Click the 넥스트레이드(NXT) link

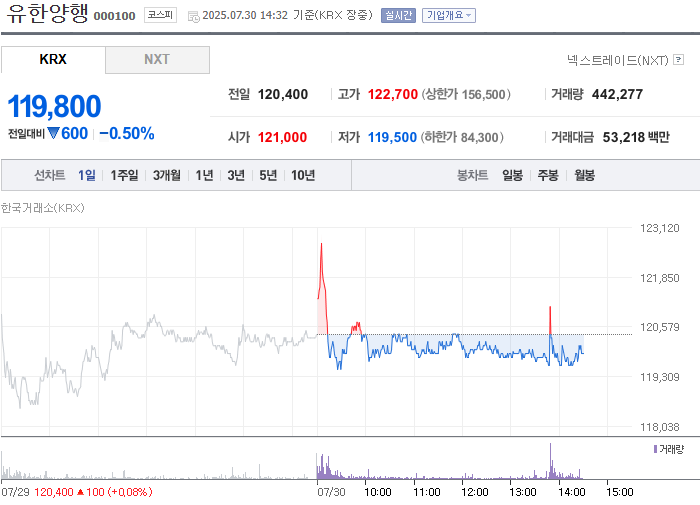[x=618, y=60]
